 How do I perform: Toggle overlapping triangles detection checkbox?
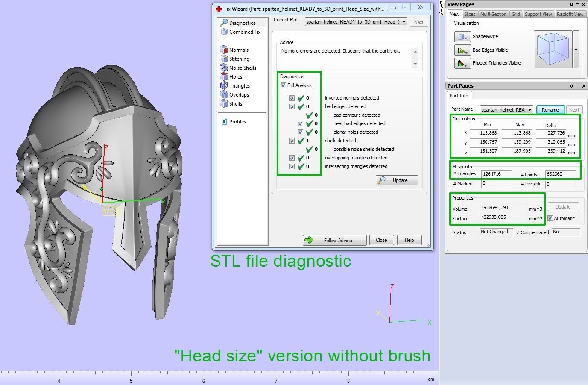pos(292,158)
